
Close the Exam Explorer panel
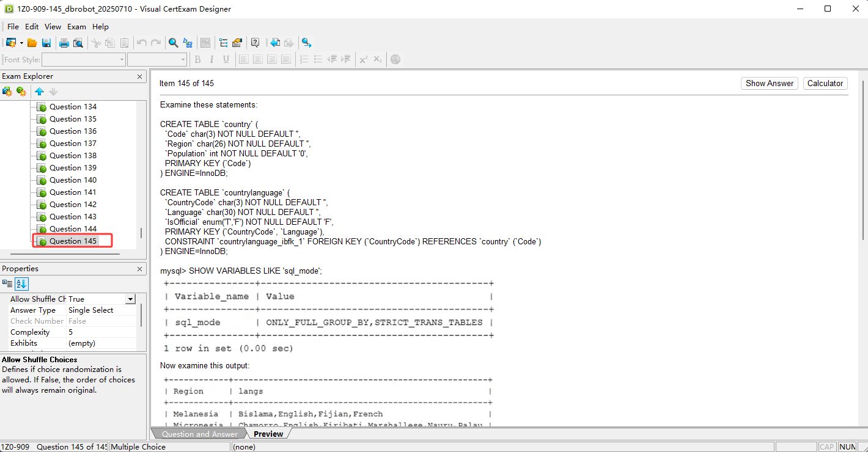click(x=139, y=76)
